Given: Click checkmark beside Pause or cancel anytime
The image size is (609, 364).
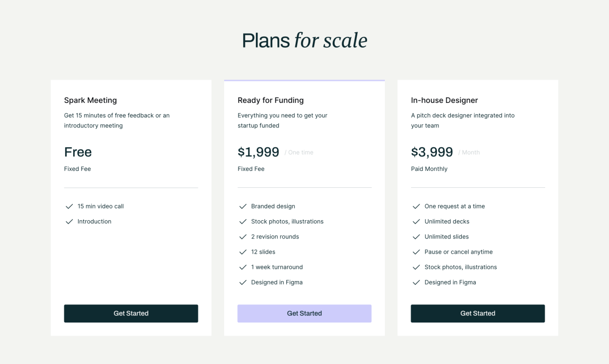Looking at the screenshot, I should (x=416, y=252).
